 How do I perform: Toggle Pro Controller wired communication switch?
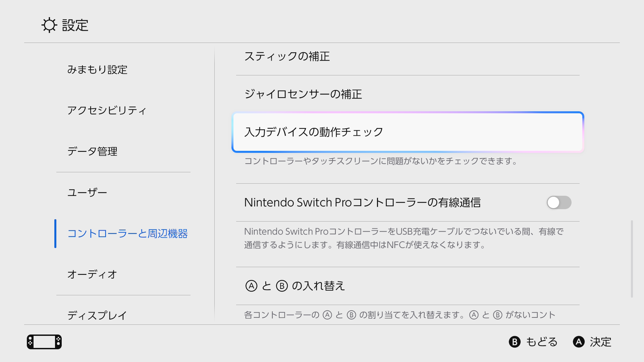(559, 202)
